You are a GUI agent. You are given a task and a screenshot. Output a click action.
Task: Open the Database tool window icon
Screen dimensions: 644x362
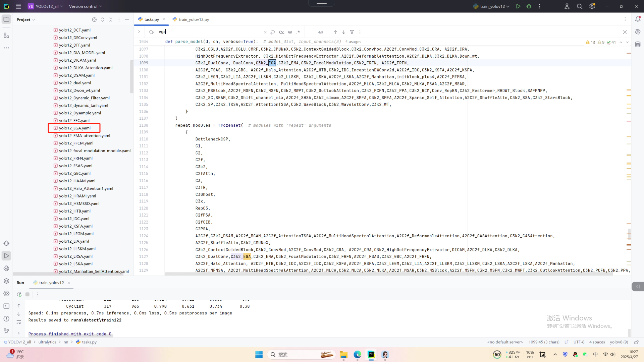(638, 45)
